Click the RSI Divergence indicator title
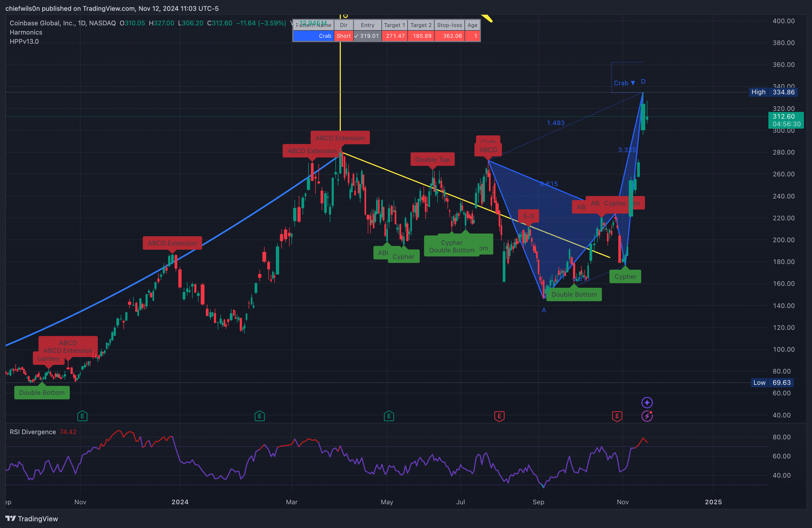The height and width of the screenshot is (528, 812). (x=33, y=432)
